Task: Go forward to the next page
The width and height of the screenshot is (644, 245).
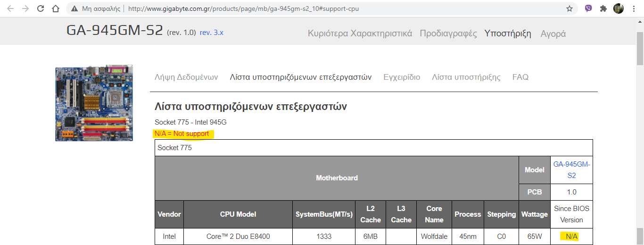Action: click(25, 8)
